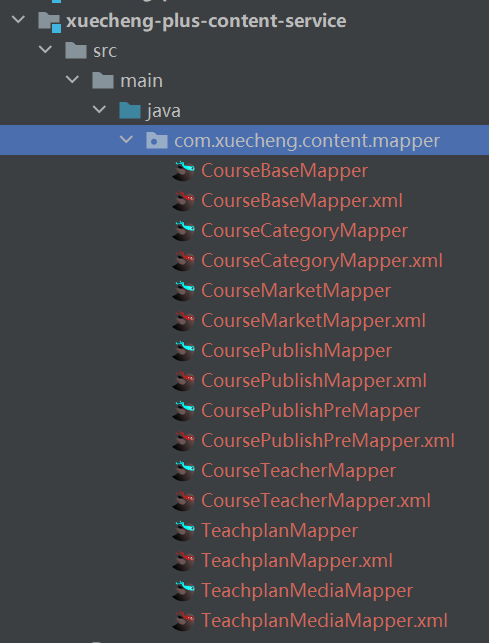Screen dimensions: 489x643
Task: Click the TeachplanMediaMapper blue mapper icon
Action: (183, 591)
